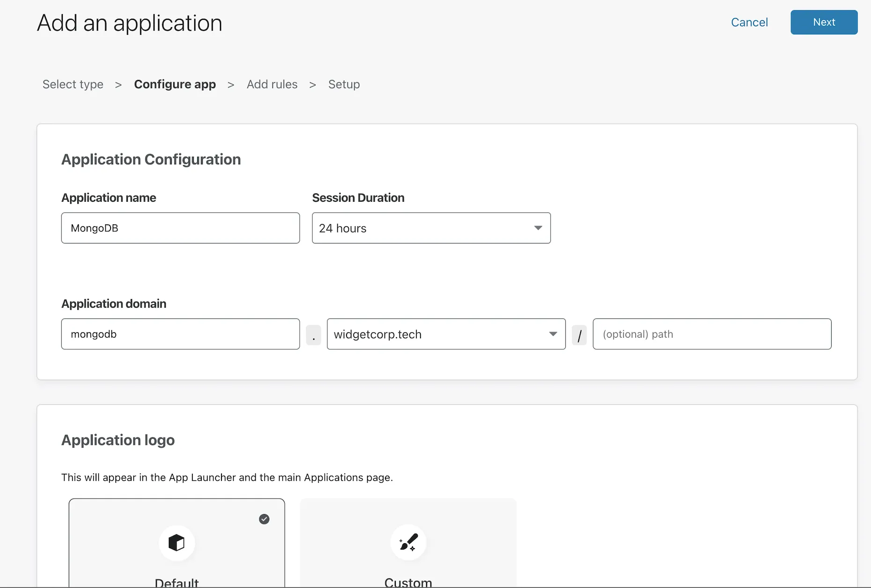Viewport: 871px width, 588px height.
Task: Click the Next button
Action: pos(823,22)
